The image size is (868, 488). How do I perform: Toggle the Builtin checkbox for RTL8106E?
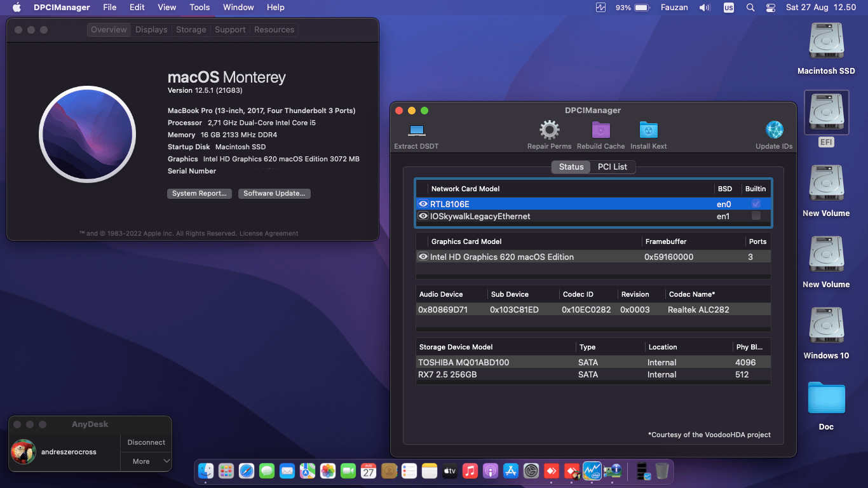coord(756,203)
